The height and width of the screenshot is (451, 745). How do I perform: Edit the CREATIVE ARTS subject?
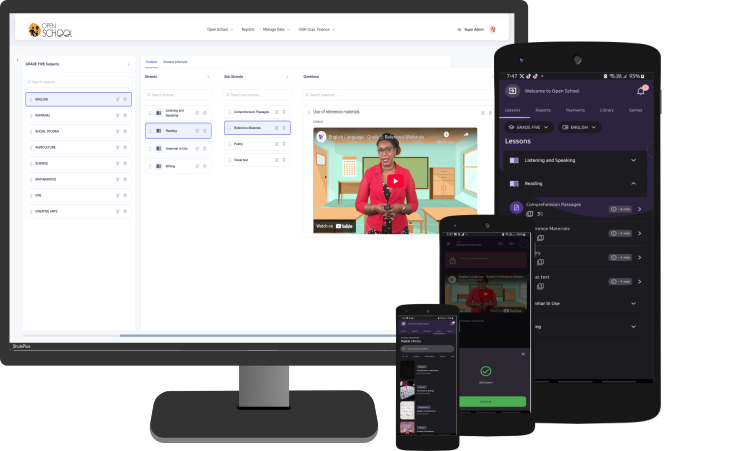[117, 211]
